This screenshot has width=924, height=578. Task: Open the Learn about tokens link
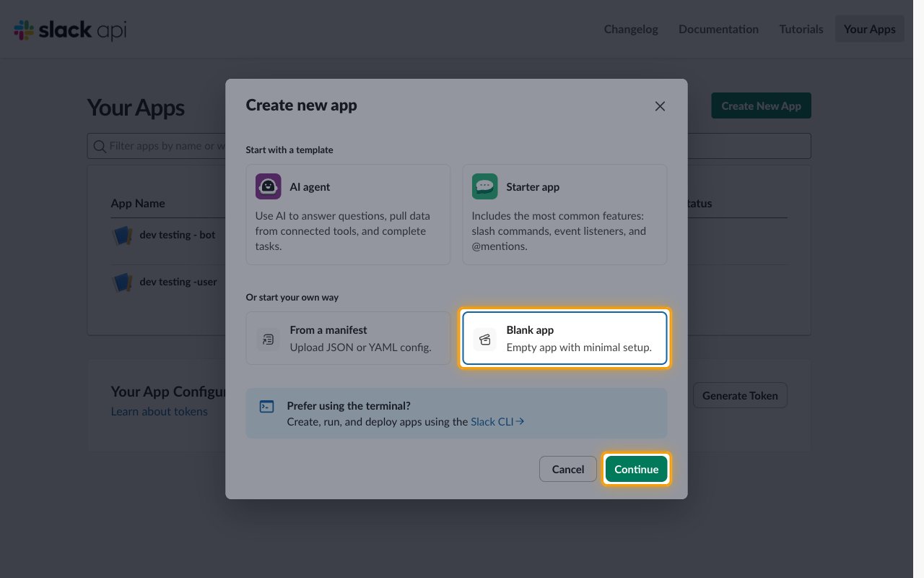159,412
